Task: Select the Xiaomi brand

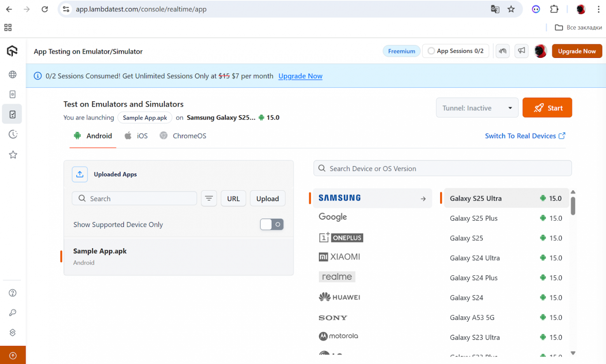Action: pyautogui.click(x=340, y=257)
